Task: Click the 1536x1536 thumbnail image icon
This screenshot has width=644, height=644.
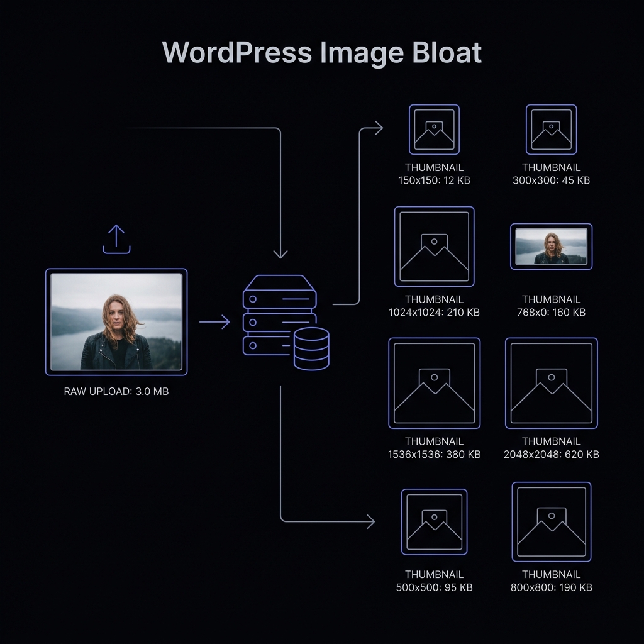Action: [434, 383]
